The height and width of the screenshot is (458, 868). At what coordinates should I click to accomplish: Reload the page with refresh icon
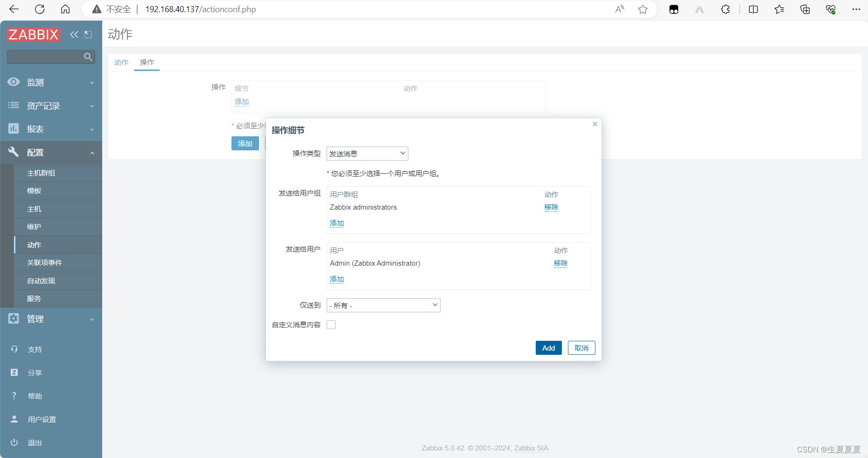tap(40, 9)
